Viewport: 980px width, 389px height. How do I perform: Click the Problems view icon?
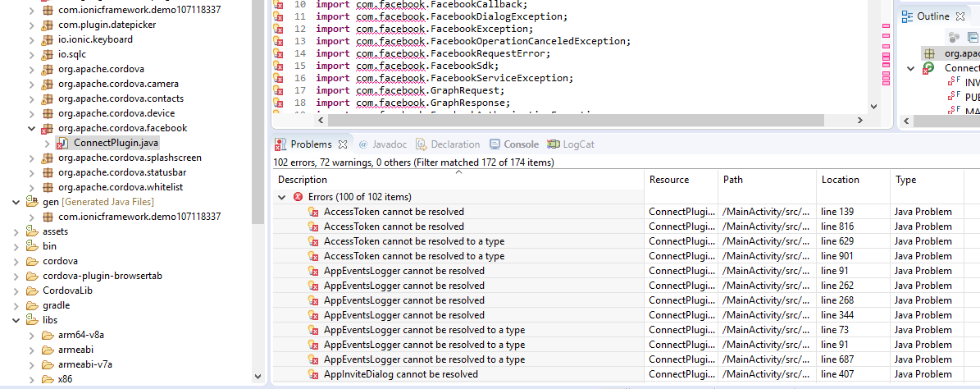pyautogui.click(x=280, y=144)
